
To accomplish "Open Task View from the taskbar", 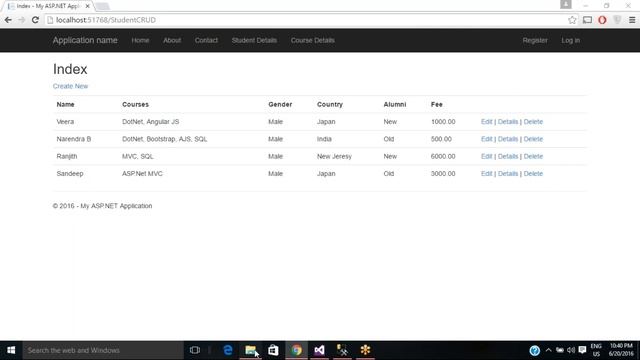I will (x=195, y=350).
